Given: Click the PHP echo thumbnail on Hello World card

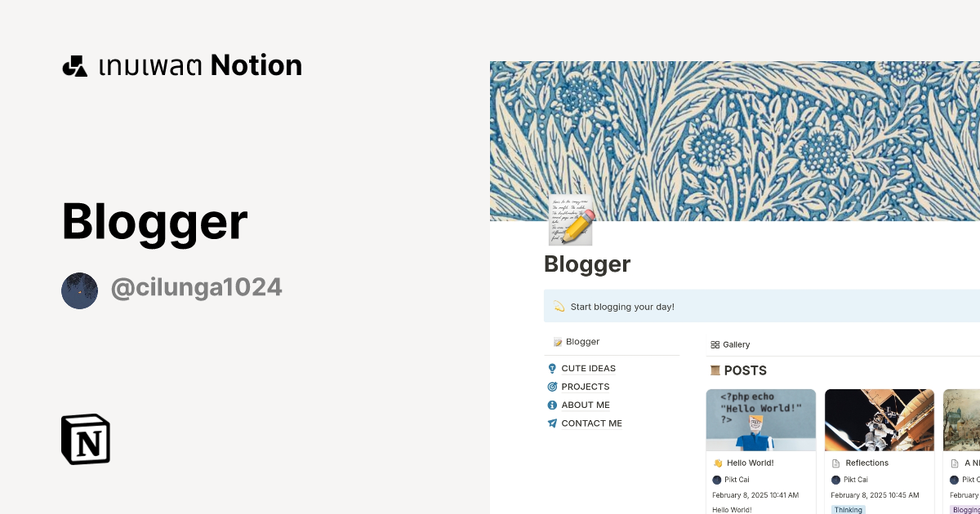Looking at the screenshot, I should coord(760,419).
